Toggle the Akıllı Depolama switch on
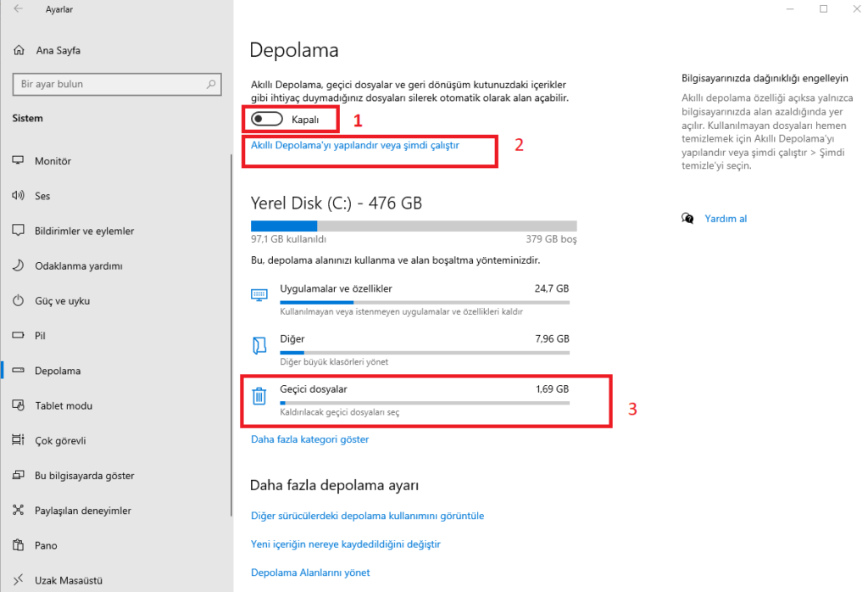The image size is (868, 592). [x=267, y=119]
